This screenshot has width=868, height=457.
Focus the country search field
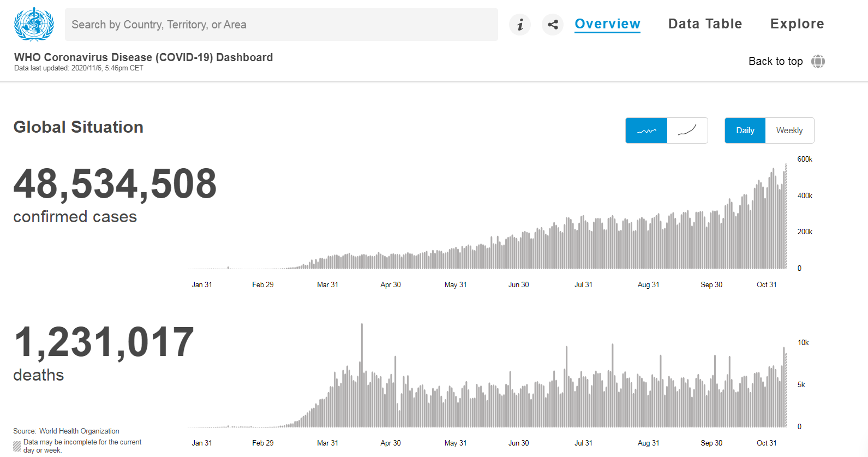[281, 25]
